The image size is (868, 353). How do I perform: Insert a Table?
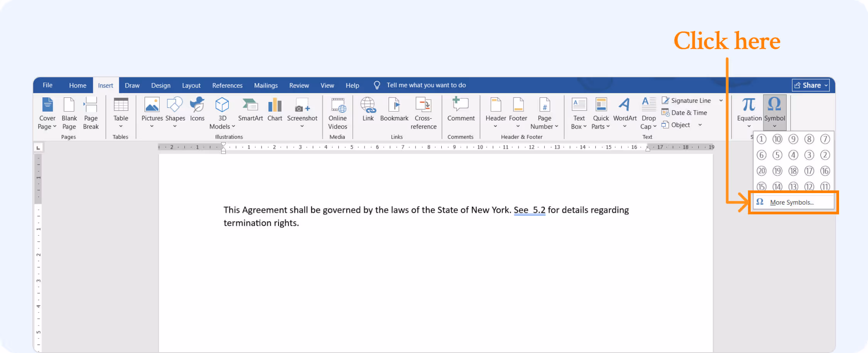[x=120, y=113]
